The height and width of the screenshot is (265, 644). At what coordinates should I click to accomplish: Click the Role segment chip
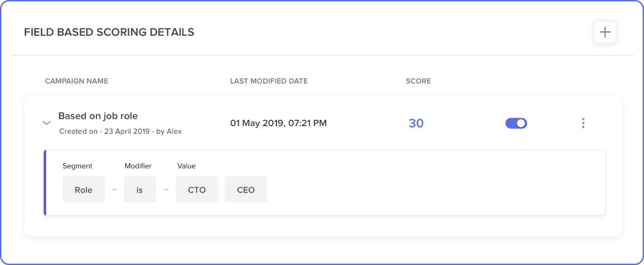[x=84, y=190]
